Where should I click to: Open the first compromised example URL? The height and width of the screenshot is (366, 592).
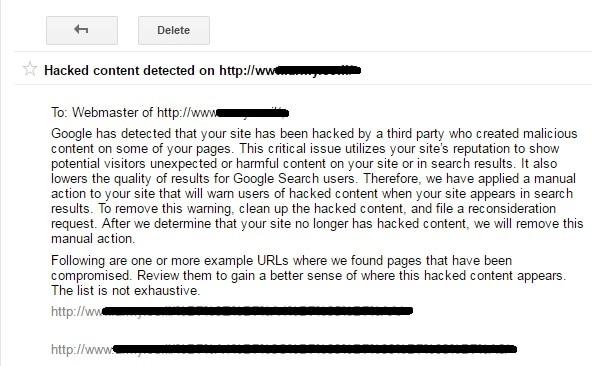[232, 312]
